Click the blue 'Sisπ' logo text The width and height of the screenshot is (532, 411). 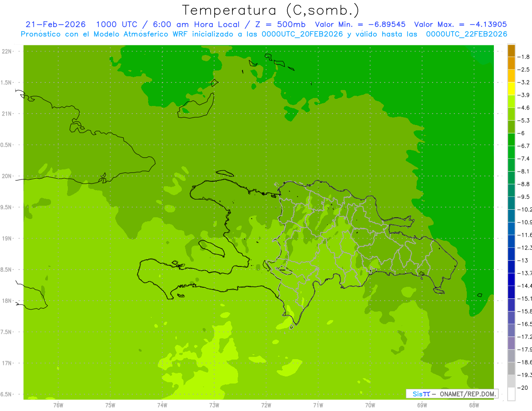pyautogui.click(x=421, y=394)
